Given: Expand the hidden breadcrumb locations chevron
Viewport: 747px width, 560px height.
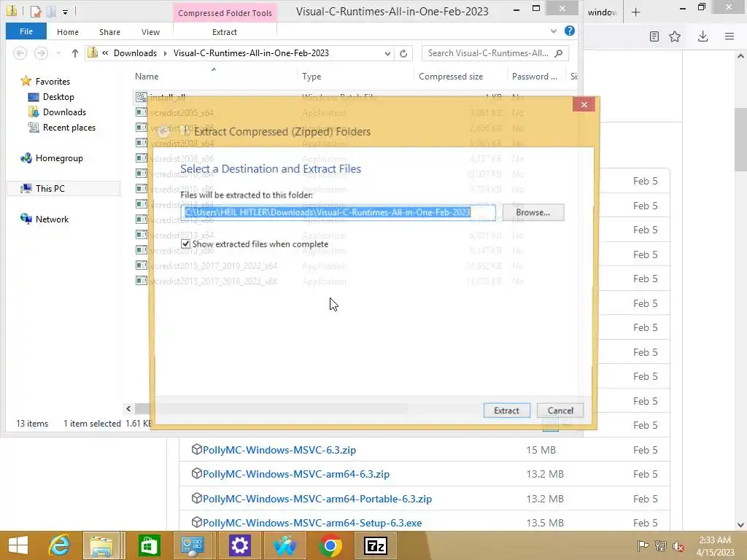Looking at the screenshot, I should (105, 52).
